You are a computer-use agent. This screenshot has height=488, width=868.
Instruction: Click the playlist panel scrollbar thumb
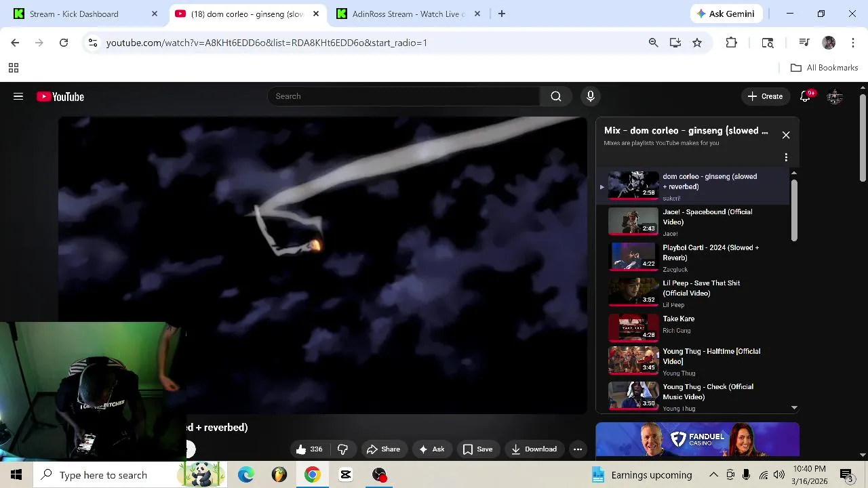tap(794, 210)
